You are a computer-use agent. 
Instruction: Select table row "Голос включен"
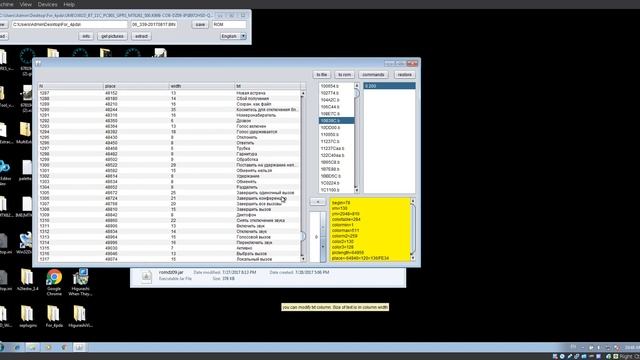pos(169,127)
